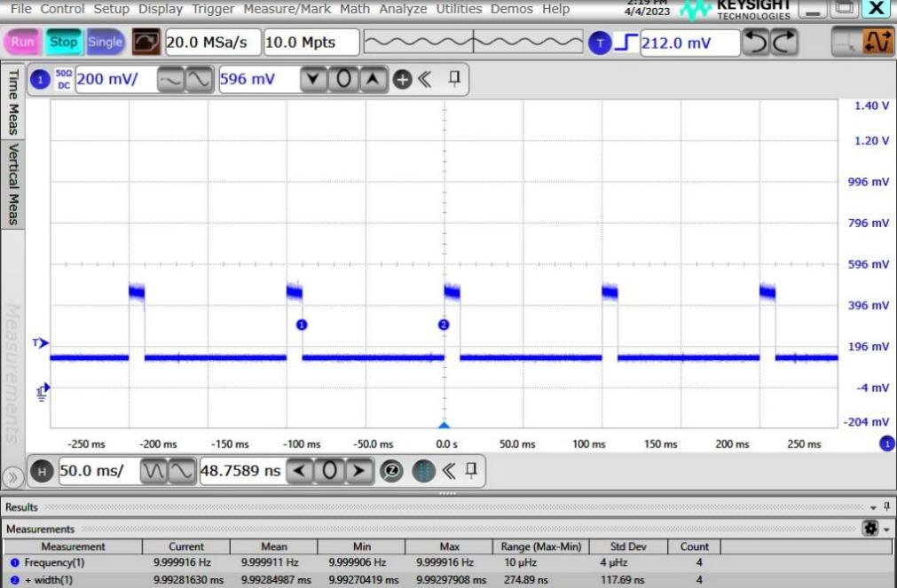The width and height of the screenshot is (897, 588).
Task: Edit the 50.0 ms/ timebase field
Action: click(x=99, y=471)
